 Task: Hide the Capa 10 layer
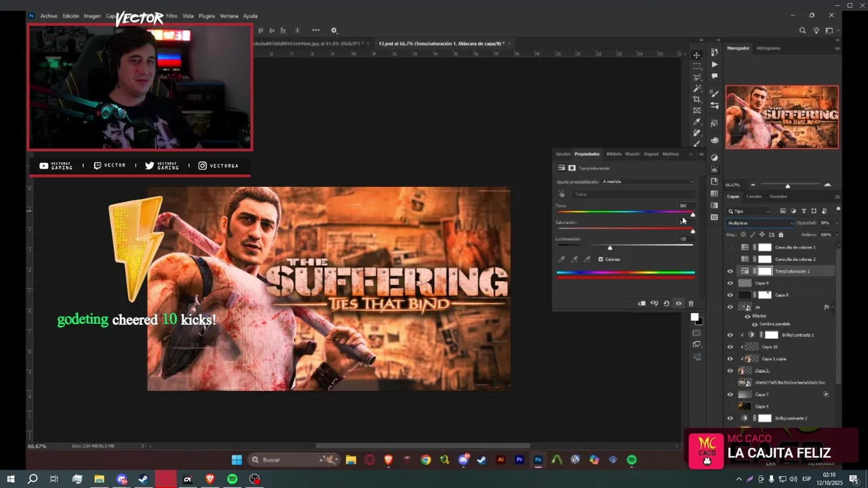[x=730, y=347]
